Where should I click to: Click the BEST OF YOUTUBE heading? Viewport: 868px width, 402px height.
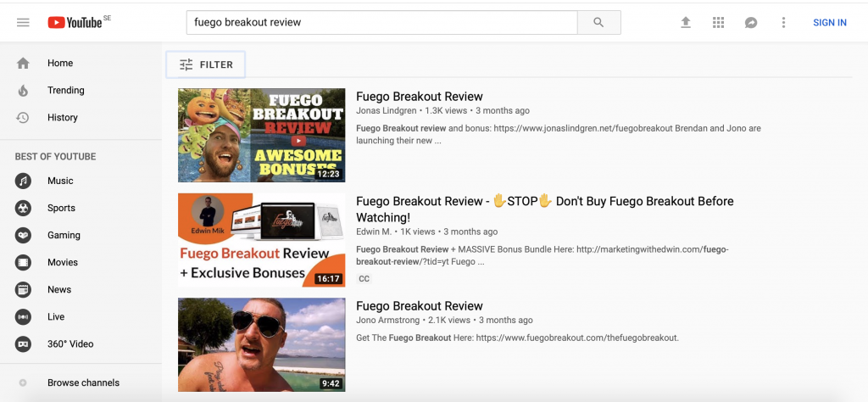click(55, 157)
